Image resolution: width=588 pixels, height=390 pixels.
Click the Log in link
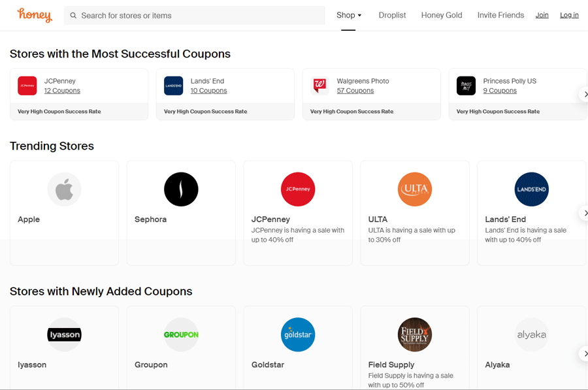tap(569, 15)
